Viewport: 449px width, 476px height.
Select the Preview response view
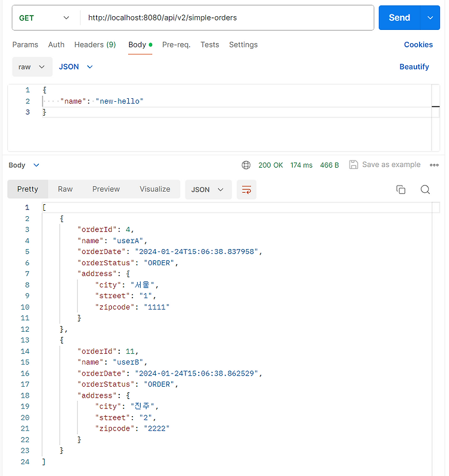(106, 189)
